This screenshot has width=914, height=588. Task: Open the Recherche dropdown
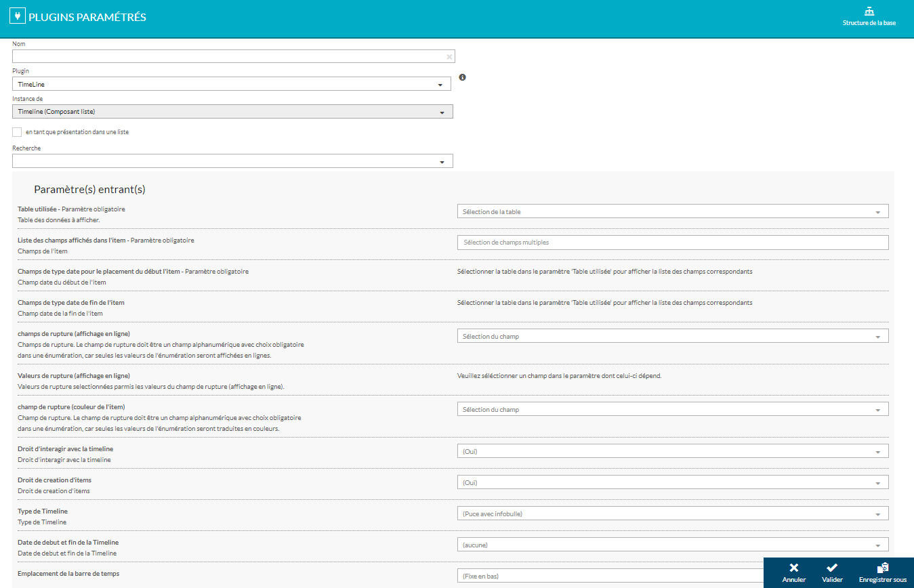tap(232, 162)
